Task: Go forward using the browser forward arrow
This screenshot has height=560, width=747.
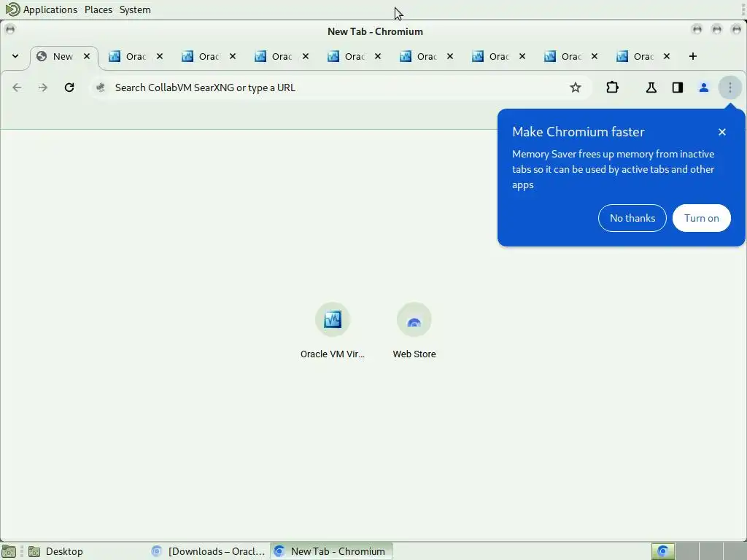Action: tap(43, 87)
